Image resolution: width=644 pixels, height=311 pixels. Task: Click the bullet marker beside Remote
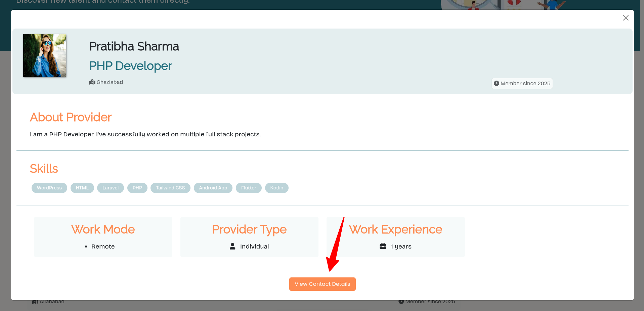point(86,246)
